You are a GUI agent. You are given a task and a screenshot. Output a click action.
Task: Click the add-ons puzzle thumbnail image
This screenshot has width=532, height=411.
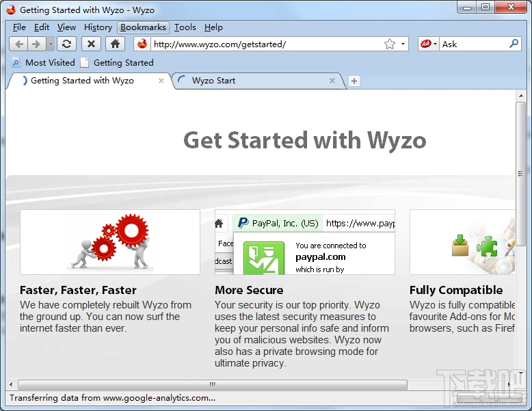462,242
